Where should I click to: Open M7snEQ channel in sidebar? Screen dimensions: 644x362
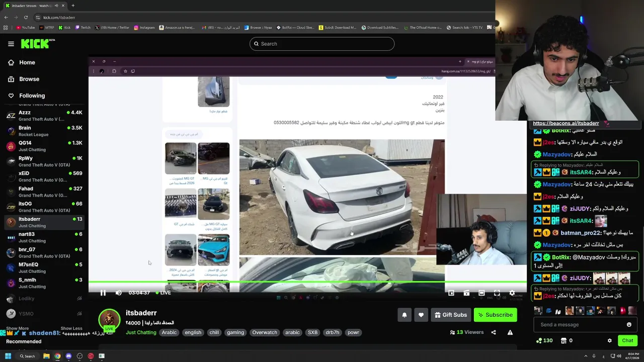44,267
